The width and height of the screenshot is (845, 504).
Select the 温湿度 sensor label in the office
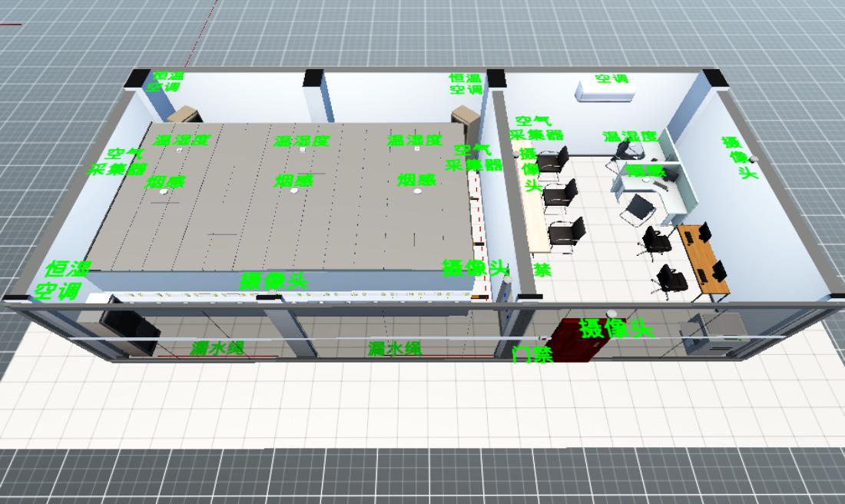(630, 137)
